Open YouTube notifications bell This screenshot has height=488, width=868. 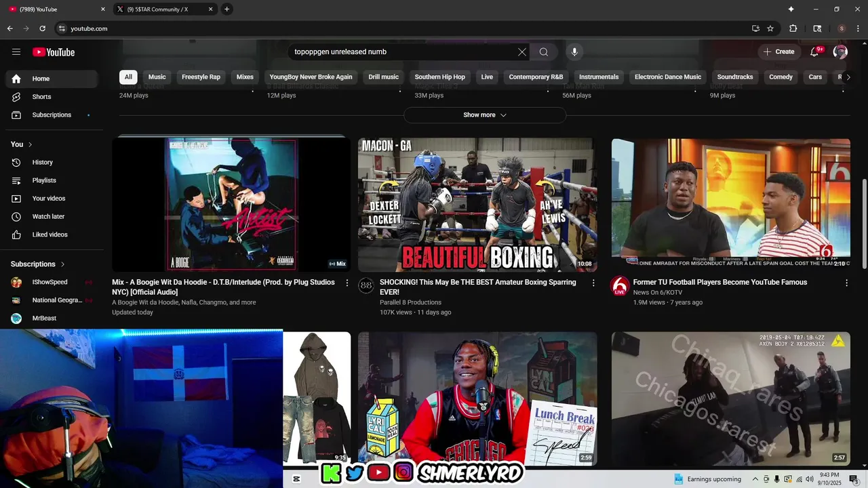pyautogui.click(x=815, y=52)
